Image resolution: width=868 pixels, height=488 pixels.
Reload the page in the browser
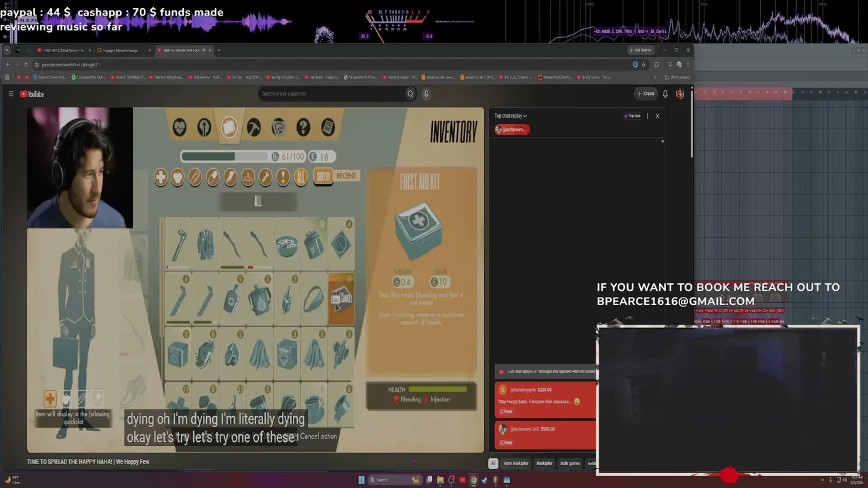pos(26,64)
